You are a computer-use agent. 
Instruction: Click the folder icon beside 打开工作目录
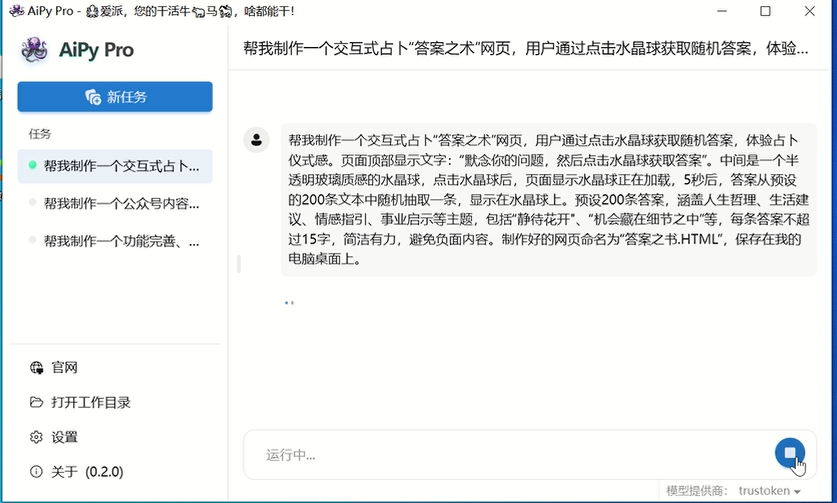(36, 402)
